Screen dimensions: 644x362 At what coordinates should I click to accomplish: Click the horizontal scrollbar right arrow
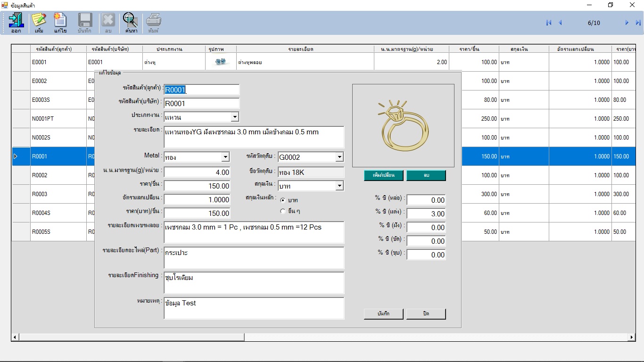[632, 337]
